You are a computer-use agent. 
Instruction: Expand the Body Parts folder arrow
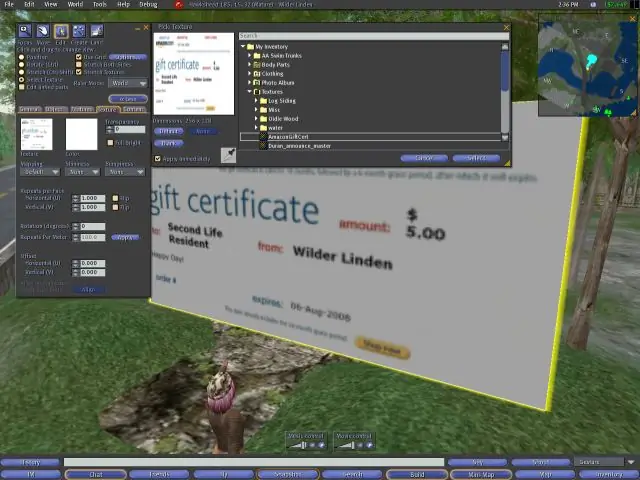[250, 64]
